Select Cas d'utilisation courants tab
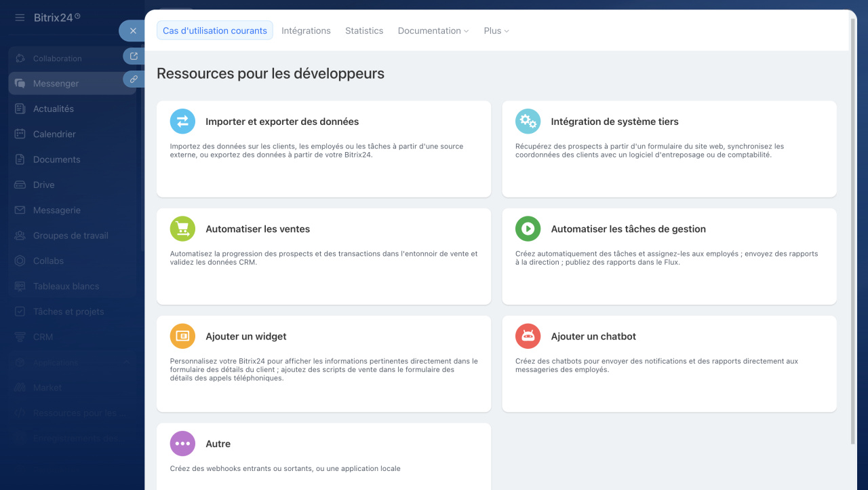 (215, 31)
